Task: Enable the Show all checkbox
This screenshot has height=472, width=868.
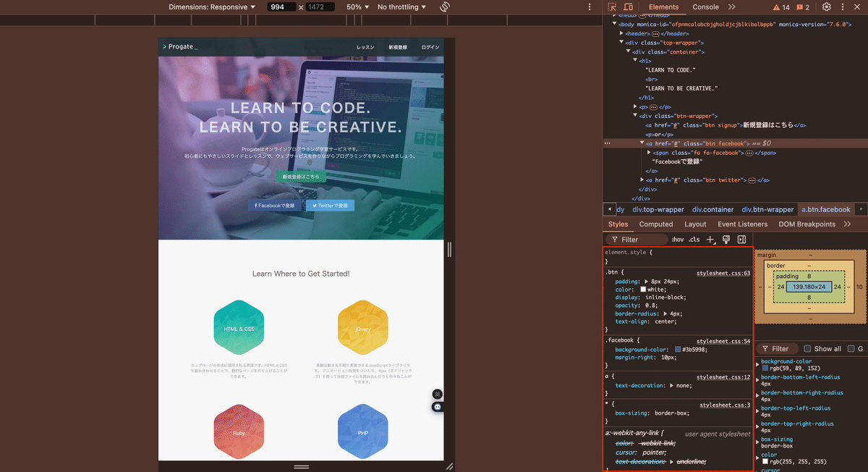Action: coord(807,348)
